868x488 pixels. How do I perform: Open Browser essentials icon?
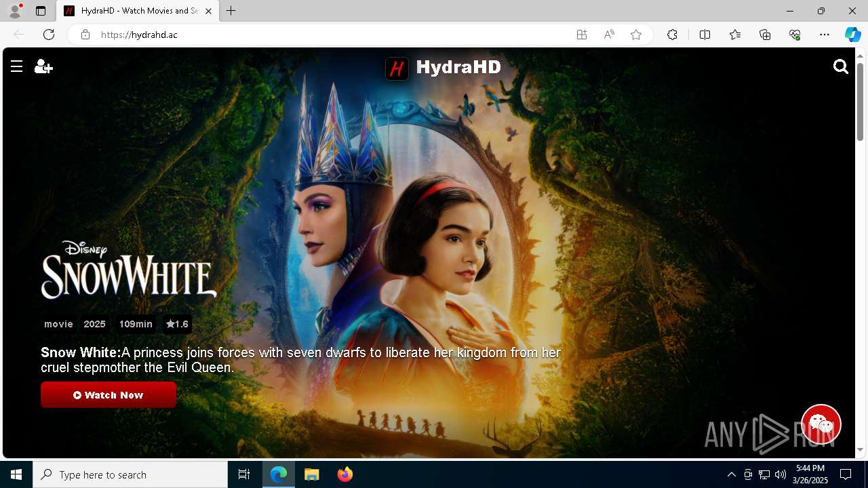click(x=795, y=35)
